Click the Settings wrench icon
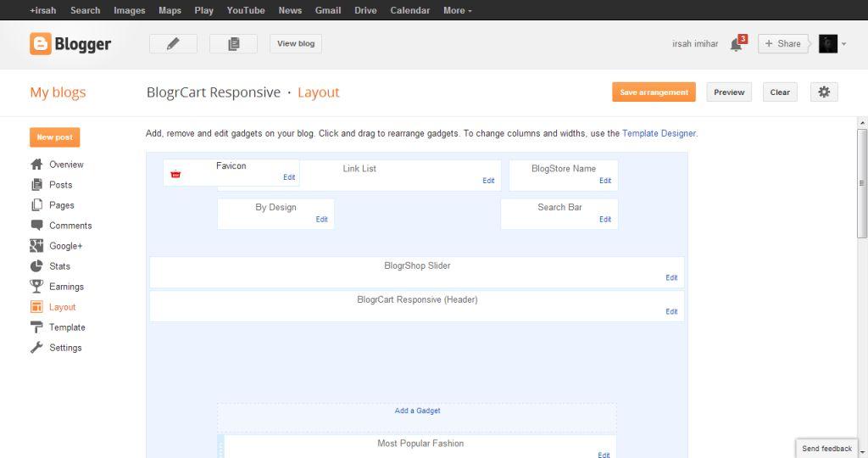This screenshot has width=868, height=458. (x=36, y=347)
